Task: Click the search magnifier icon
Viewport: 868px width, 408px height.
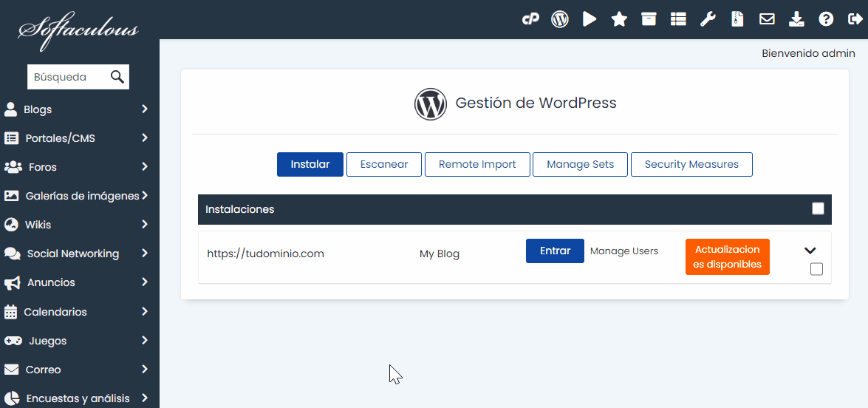Action: (117, 77)
